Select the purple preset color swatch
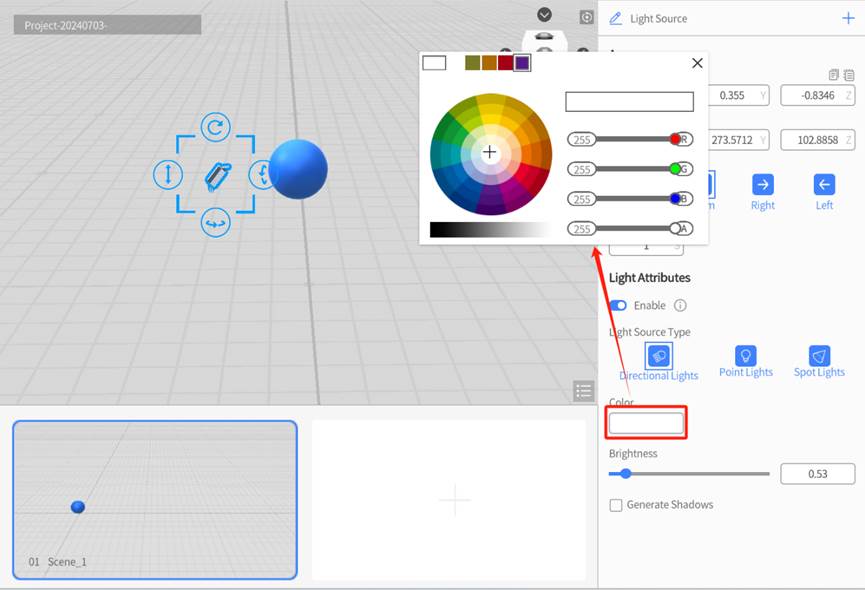This screenshot has width=865, height=590. 521,63
